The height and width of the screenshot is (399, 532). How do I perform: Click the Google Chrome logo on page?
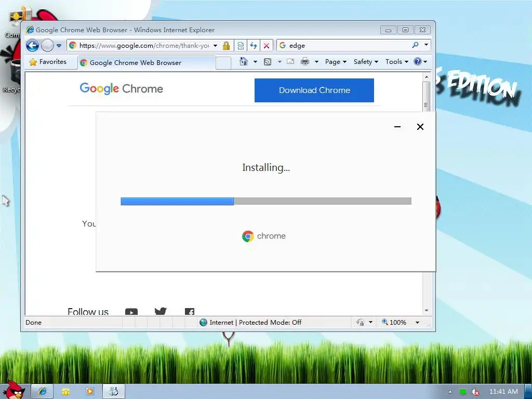click(122, 88)
